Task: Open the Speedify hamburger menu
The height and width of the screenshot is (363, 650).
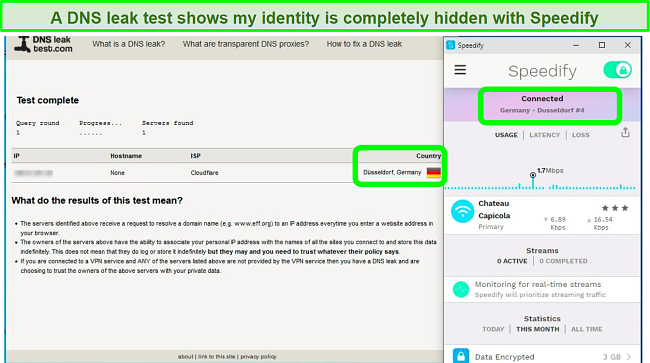Action: (x=460, y=70)
